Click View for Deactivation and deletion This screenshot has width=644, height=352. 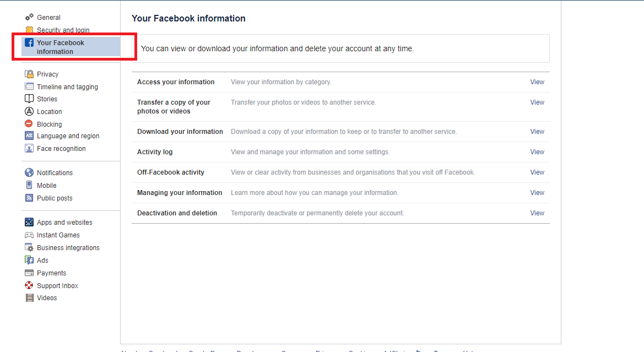pos(537,213)
